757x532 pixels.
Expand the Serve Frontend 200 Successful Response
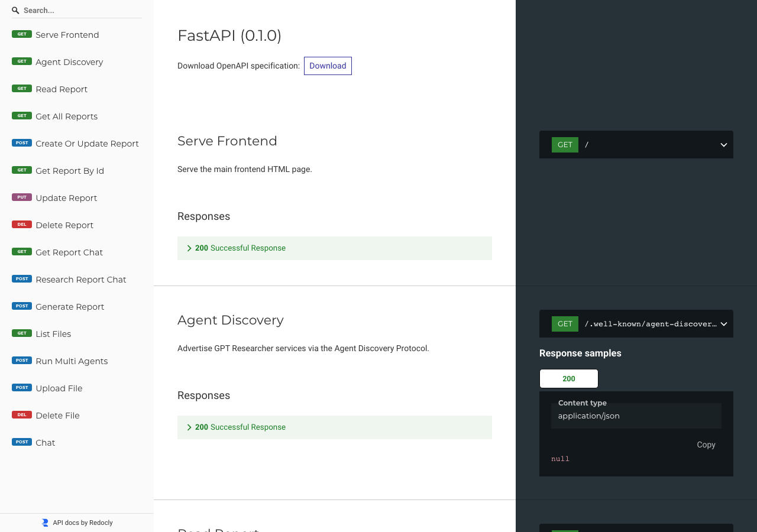click(x=335, y=248)
